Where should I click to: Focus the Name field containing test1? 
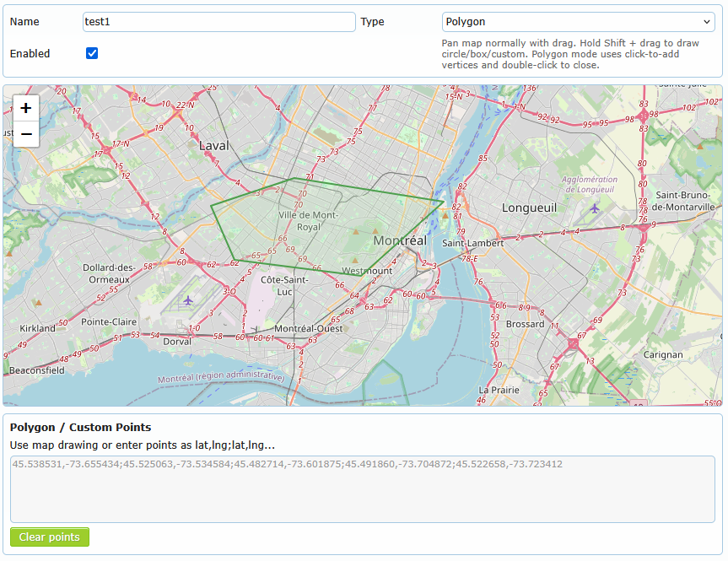[x=219, y=22]
